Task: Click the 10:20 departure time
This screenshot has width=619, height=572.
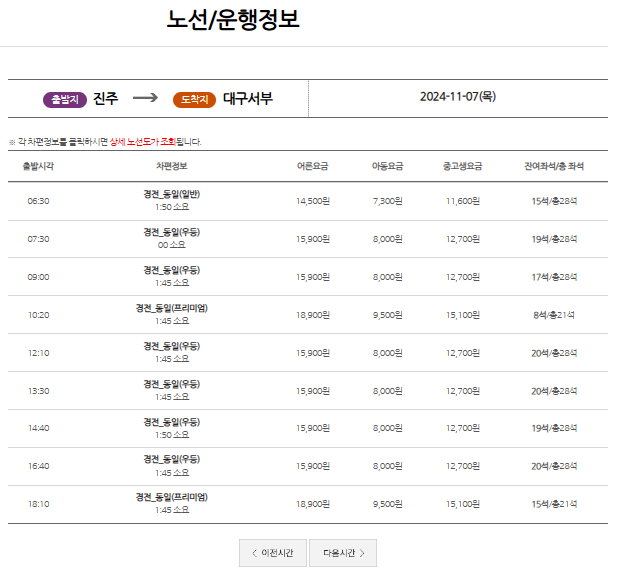Action: point(38,315)
